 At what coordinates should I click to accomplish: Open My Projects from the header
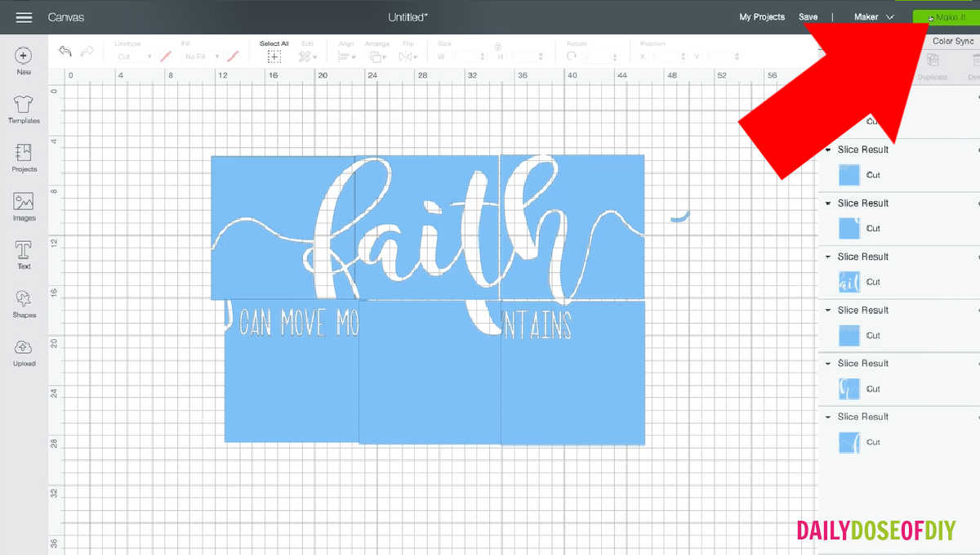pyautogui.click(x=761, y=17)
